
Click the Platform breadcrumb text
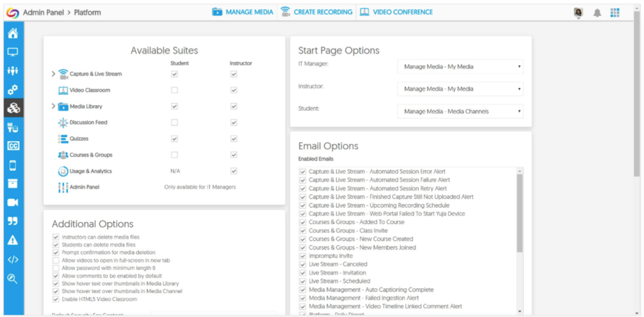(x=87, y=13)
